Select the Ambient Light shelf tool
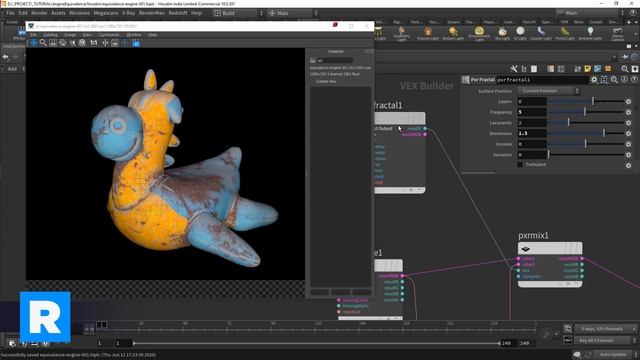The image size is (640, 360). tap(590, 33)
